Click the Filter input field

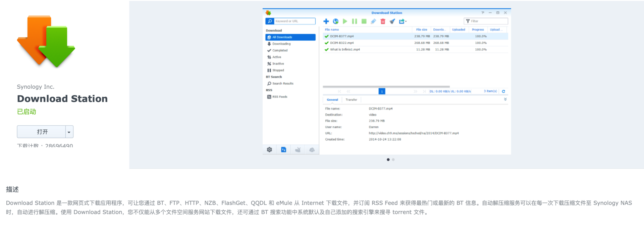pyautogui.click(x=486, y=21)
